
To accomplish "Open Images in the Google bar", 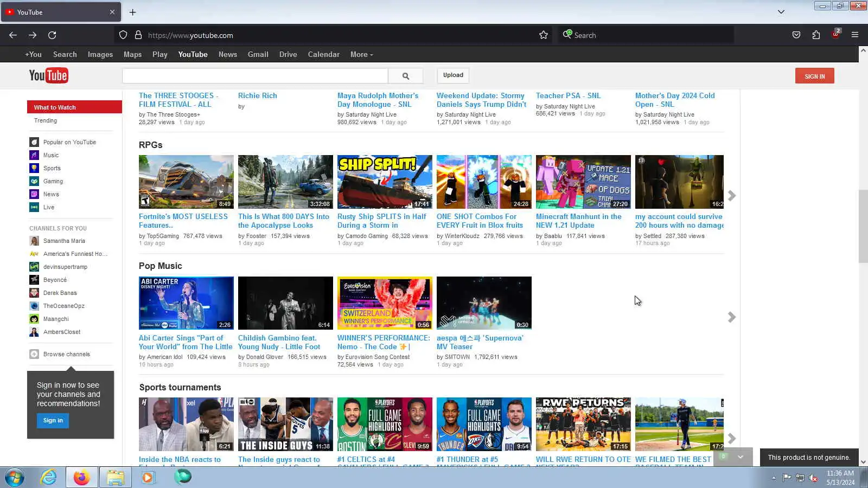I will pos(100,54).
